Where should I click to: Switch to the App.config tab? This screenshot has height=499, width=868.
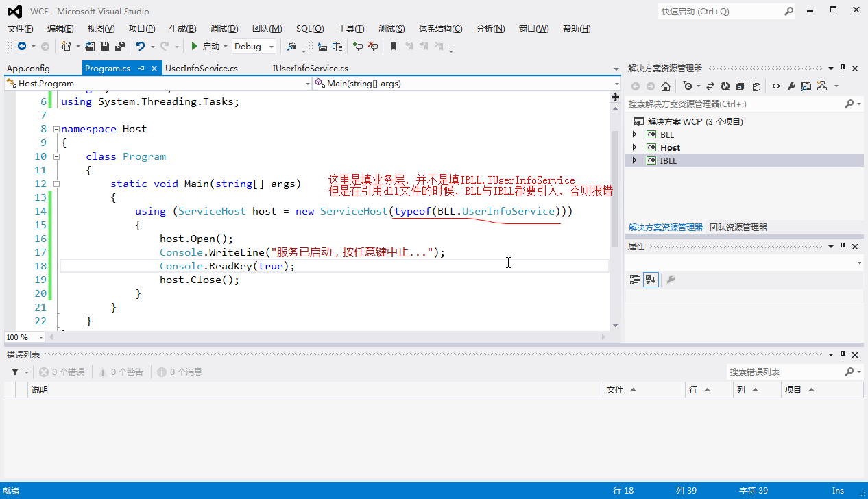pyautogui.click(x=28, y=68)
